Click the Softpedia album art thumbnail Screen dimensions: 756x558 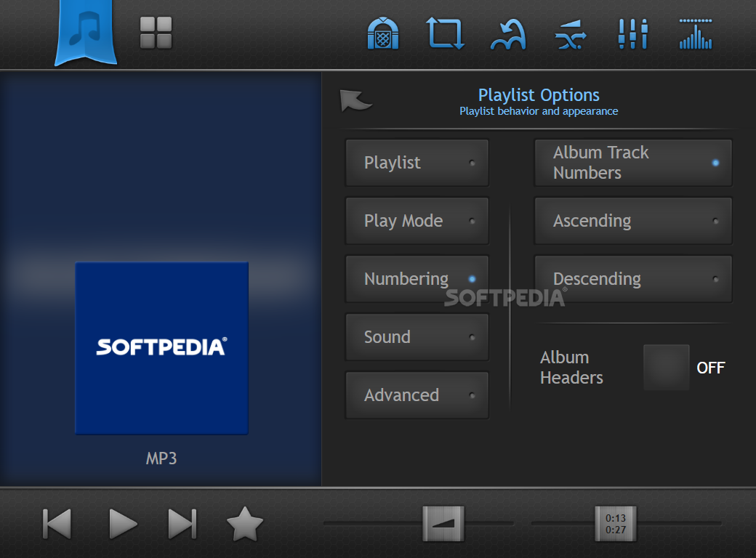161,349
